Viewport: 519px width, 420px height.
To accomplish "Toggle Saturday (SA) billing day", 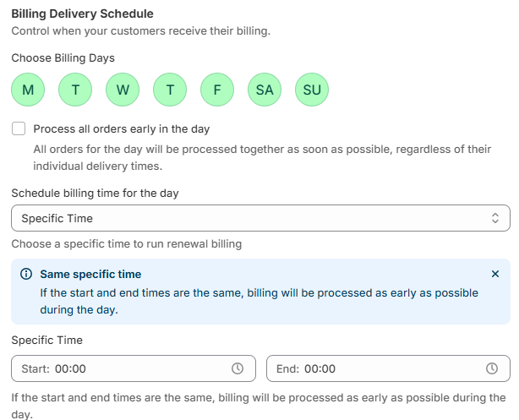I will tap(265, 90).
